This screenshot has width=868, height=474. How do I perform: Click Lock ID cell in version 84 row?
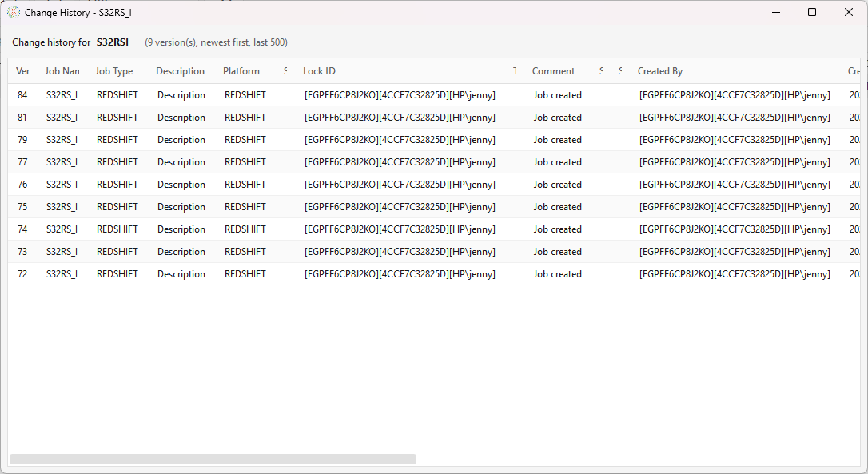click(x=400, y=94)
